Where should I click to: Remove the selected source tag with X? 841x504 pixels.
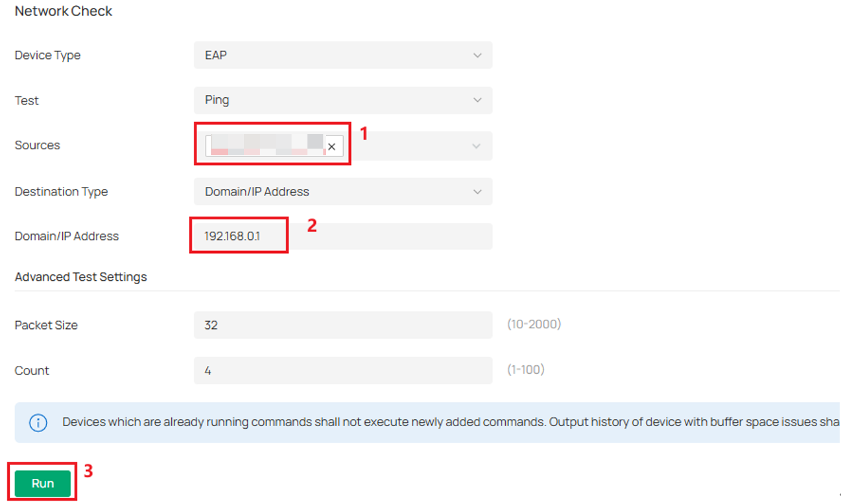(332, 147)
